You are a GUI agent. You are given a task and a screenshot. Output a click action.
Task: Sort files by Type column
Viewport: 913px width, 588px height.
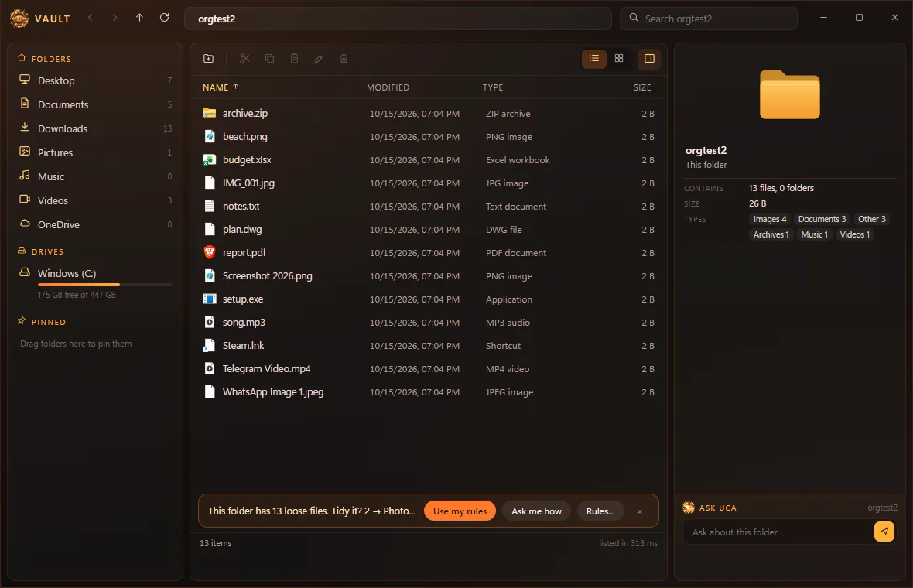click(x=493, y=87)
